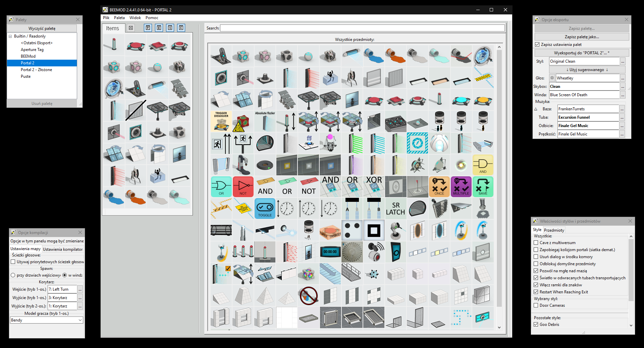Open the Skybox selector ellipsis button
This screenshot has width=644, height=348.
click(x=623, y=86)
